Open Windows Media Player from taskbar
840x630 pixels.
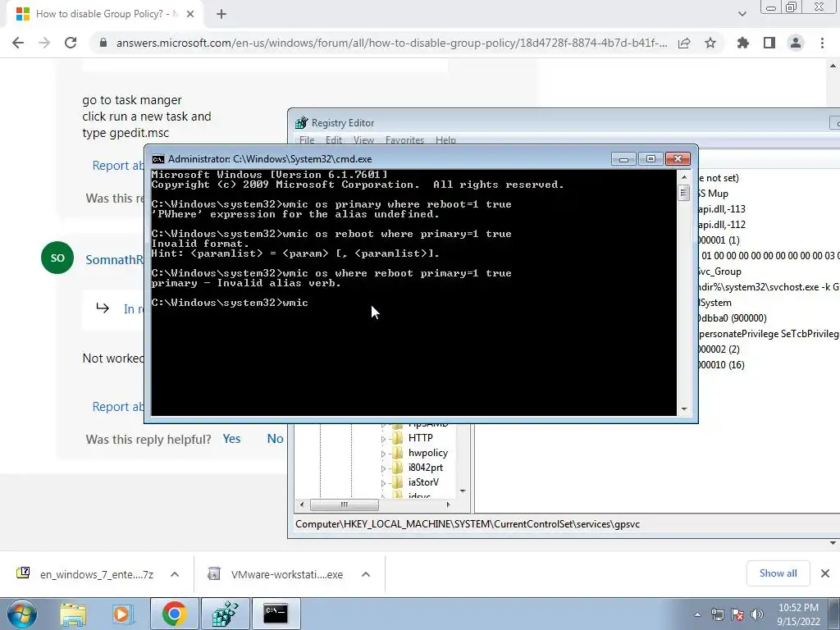[122, 614]
